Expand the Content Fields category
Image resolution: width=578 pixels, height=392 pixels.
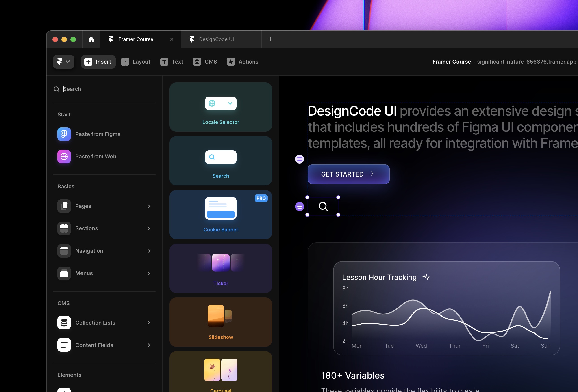point(104,345)
